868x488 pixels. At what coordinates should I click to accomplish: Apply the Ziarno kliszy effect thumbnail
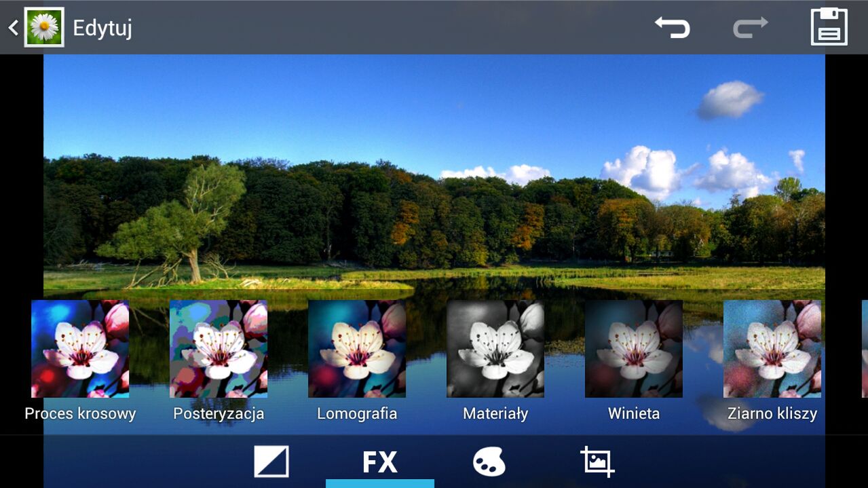click(x=772, y=349)
